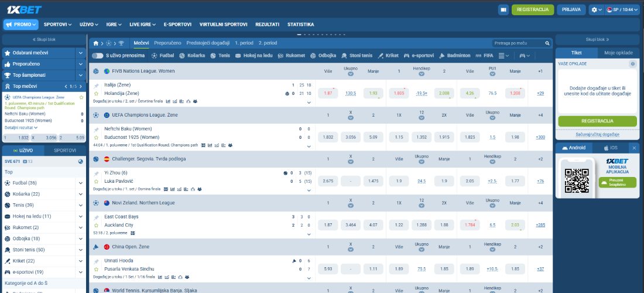Image resolution: width=644 pixels, height=293 pixels.
Task: Close the mobile app banner
Action: pyautogui.click(x=634, y=148)
